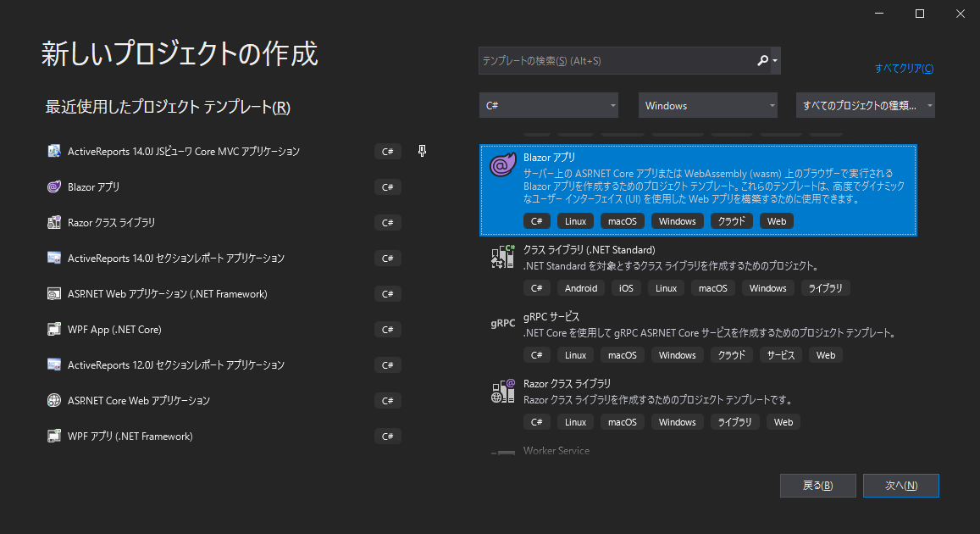Click the class library (.NET Standard) icon

pos(503,256)
